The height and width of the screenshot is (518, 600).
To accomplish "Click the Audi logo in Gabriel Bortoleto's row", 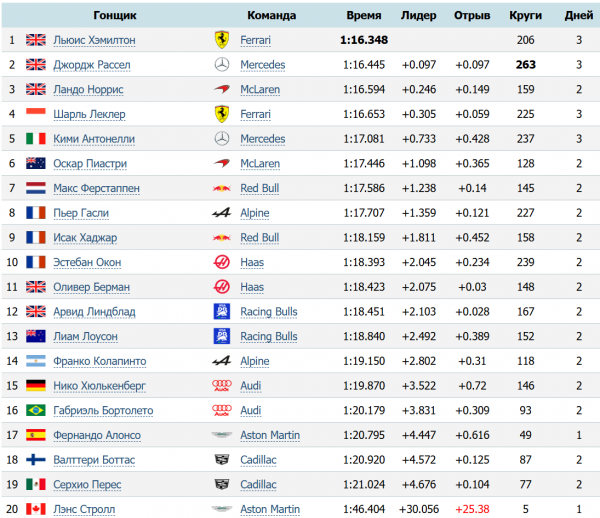I will 222,410.
